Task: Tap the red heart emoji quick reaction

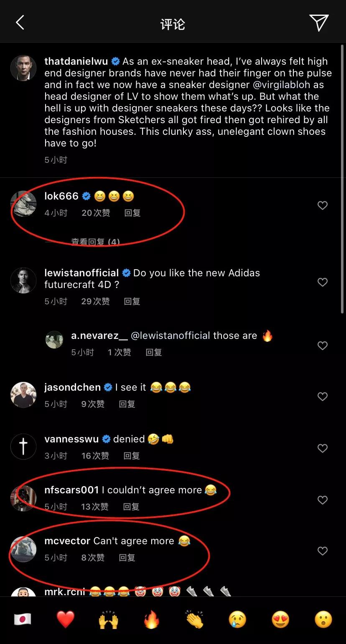Action: coord(66,619)
